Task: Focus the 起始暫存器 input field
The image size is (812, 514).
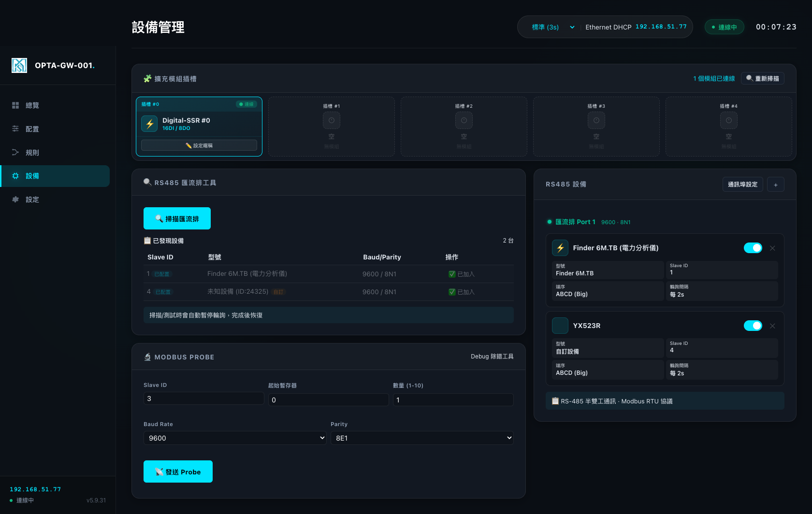Action: (328, 400)
